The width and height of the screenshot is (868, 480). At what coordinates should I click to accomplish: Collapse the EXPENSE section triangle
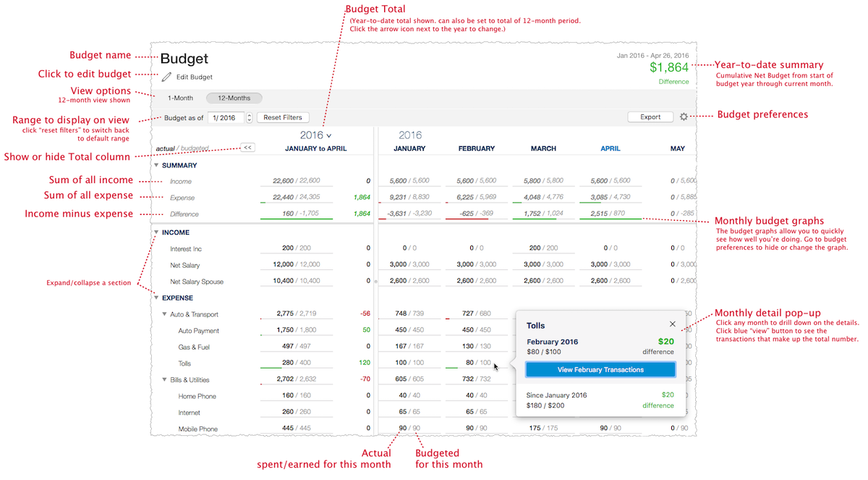pyautogui.click(x=156, y=298)
